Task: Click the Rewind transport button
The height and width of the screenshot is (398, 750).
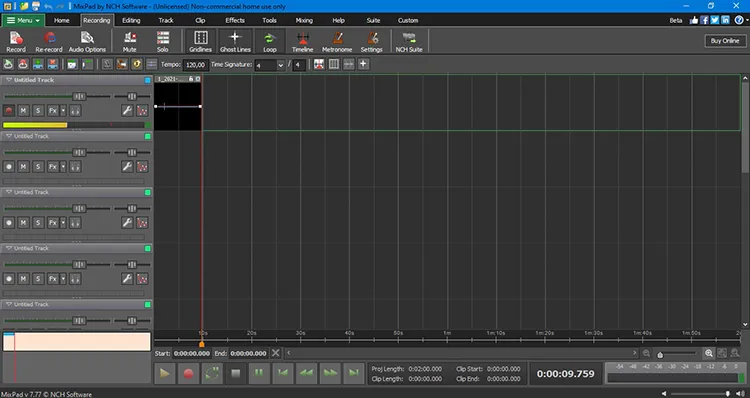Action: click(x=306, y=374)
